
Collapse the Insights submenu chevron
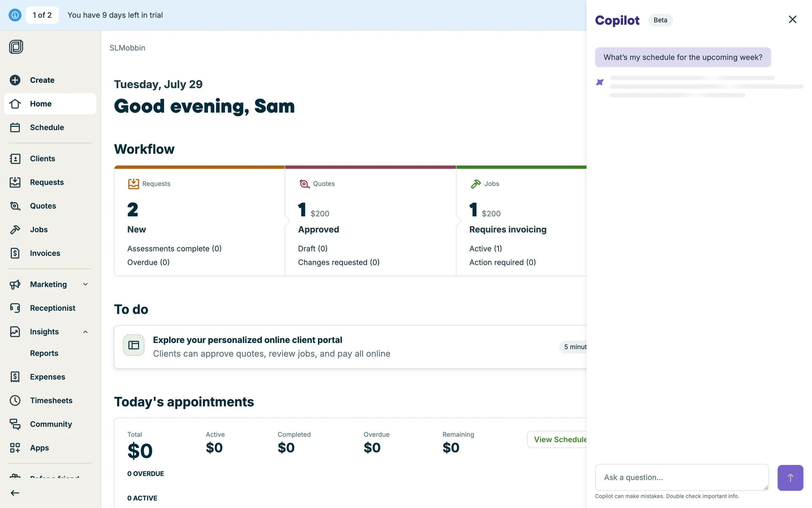click(x=85, y=332)
